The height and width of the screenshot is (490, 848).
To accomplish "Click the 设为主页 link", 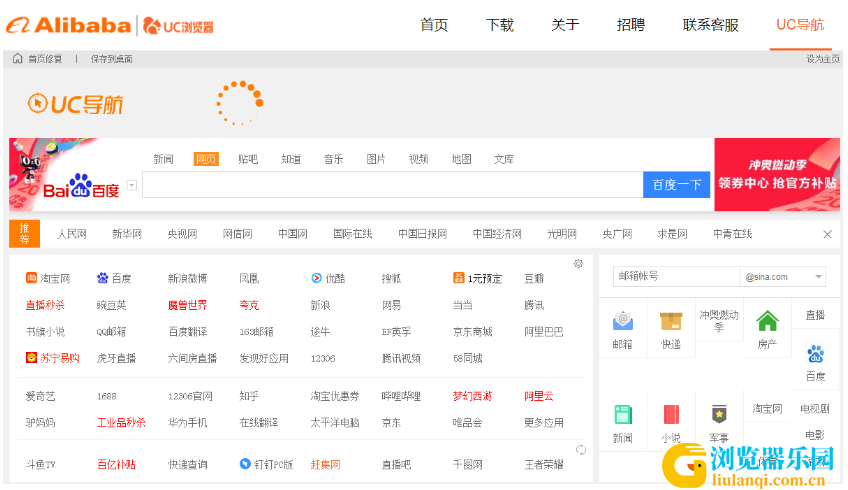I will (823, 59).
